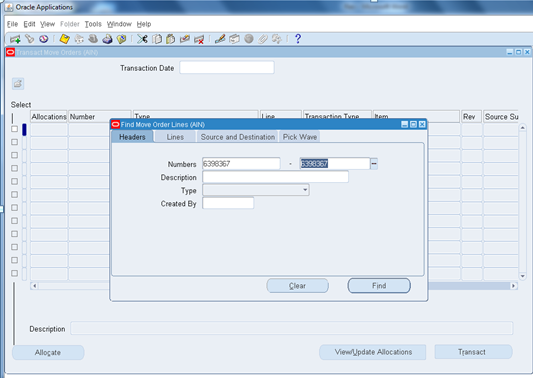The width and height of the screenshot is (533, 378).
Task: Click the horizontal scrollbar left arrow
Action: tap(34, 286)
